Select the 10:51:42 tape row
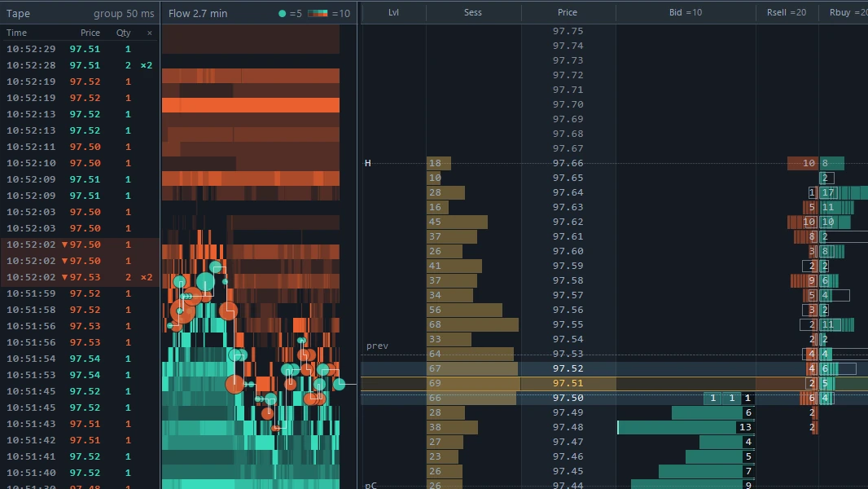The height and width of the screenshot is (489, 868). pos(80,440)
